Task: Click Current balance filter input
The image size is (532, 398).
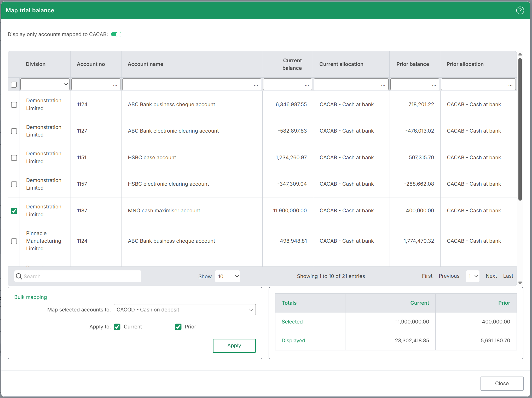Action: 287,84
